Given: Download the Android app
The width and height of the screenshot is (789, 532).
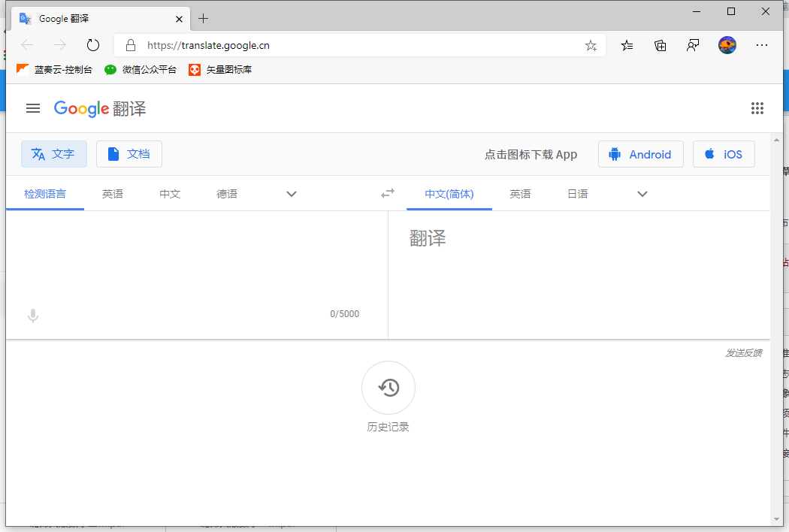Looking at the screenshot, I should [x=640, y=154].
